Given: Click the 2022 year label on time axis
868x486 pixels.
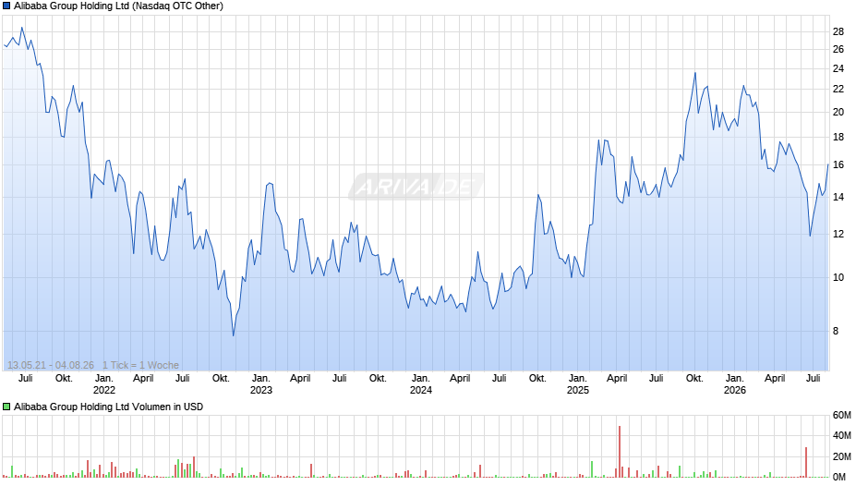Looking at the screenshot, I should (104, 390).
